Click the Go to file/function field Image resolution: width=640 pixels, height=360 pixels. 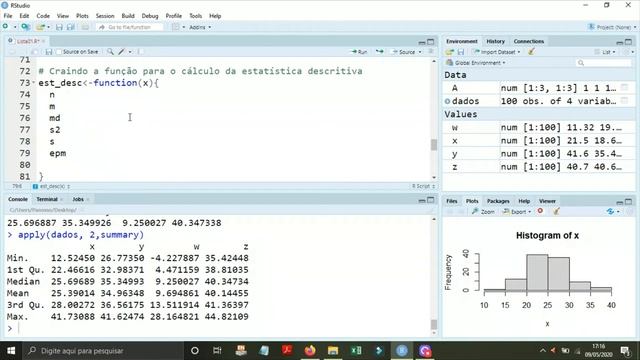tap(129, 27)
